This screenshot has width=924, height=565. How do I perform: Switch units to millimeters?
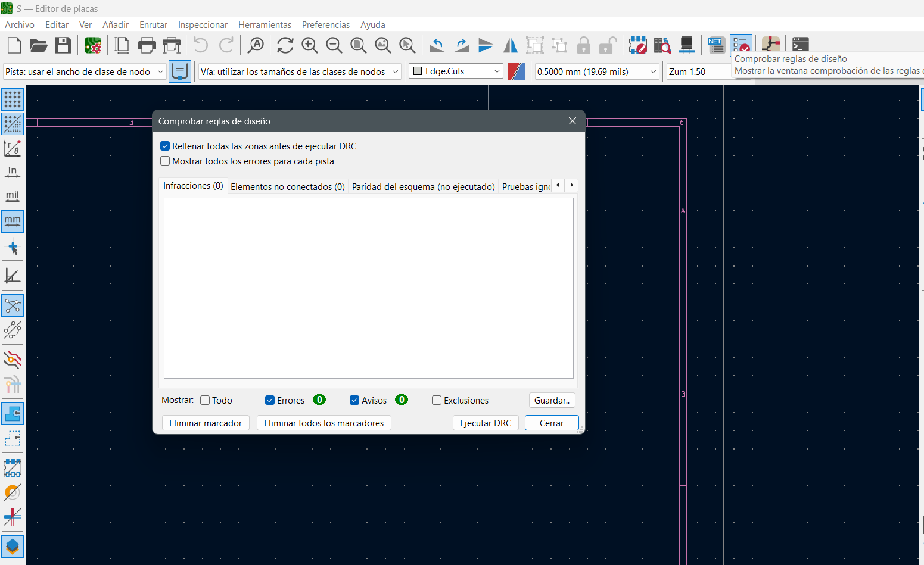coord(13,221)
